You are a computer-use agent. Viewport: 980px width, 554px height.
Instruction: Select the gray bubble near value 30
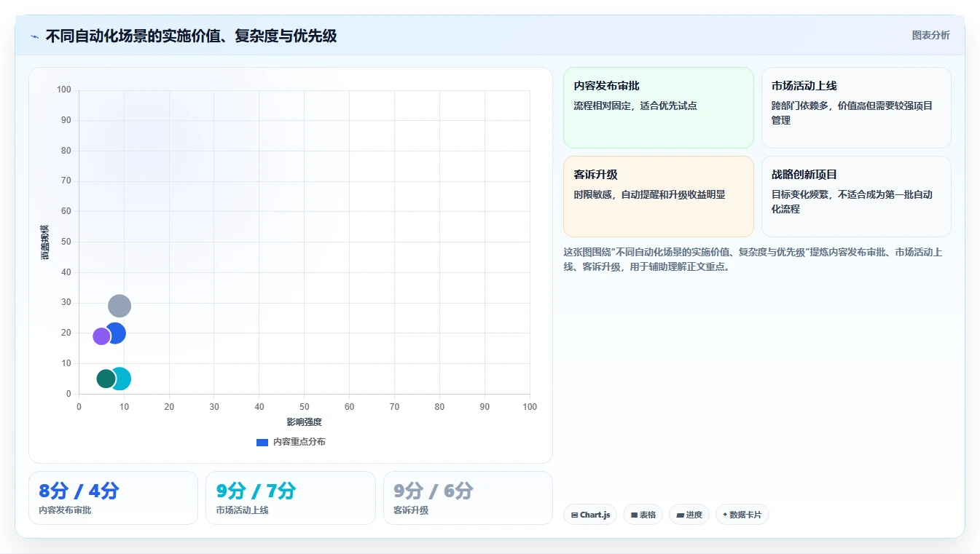119,306
